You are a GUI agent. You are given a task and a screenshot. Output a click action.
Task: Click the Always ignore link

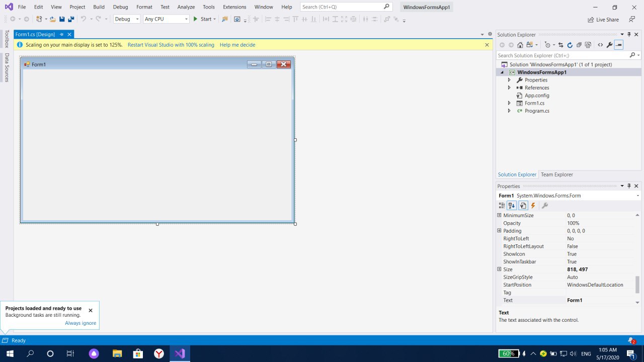(x=80, y=323)
